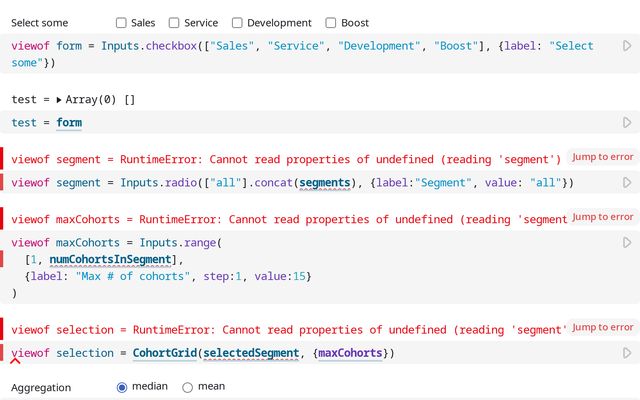Check the Sales checkbox
Screen dimensions: 640x400
click(121, 23)
